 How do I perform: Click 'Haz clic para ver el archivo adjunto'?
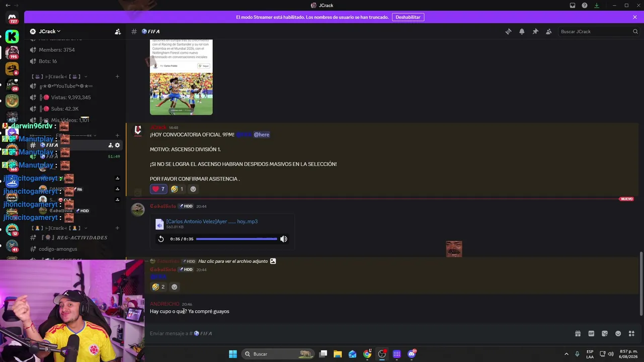(x=233, y=261)
